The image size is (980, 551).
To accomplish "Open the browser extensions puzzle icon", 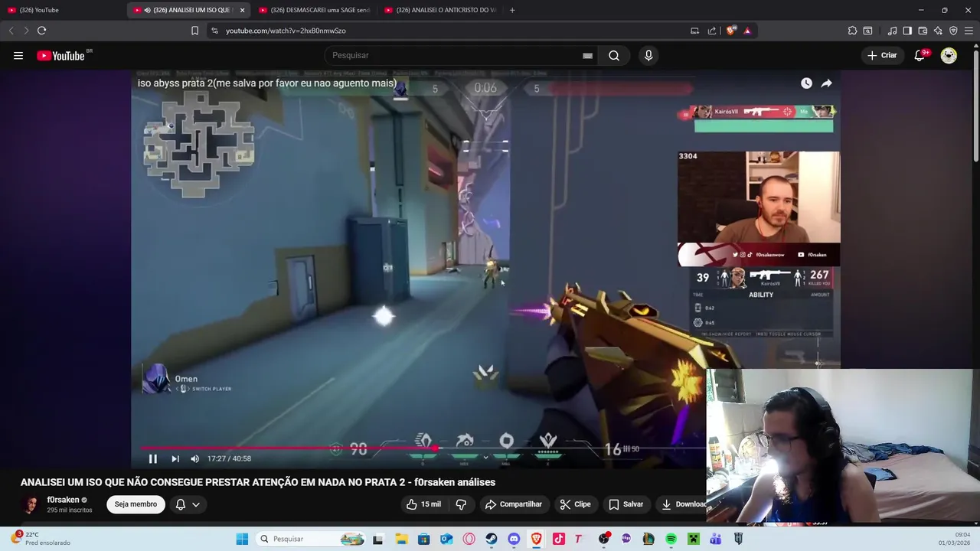I will tap(852, 31).
